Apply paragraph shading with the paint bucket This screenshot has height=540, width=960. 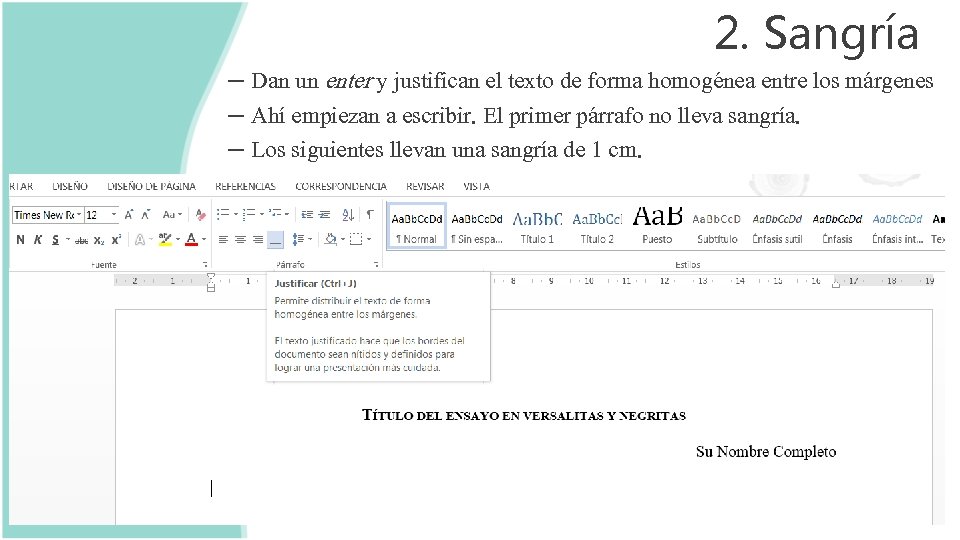pyautogui.click(x=331, y=239)
